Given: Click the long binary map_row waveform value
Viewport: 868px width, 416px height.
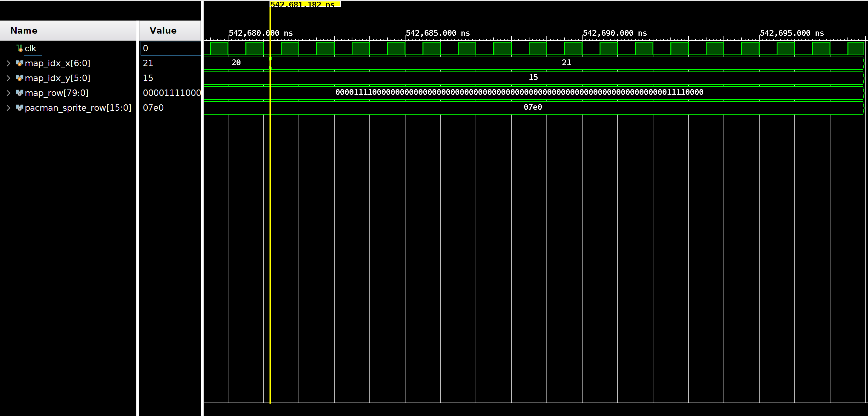Looking at the screenshot, I should click(x=519, y=92).
